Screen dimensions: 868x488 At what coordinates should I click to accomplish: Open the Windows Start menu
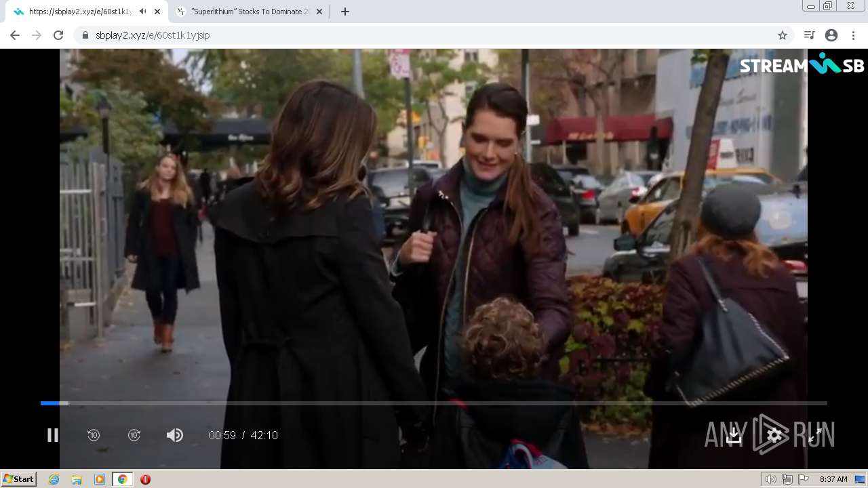click(x=18, y=479)
